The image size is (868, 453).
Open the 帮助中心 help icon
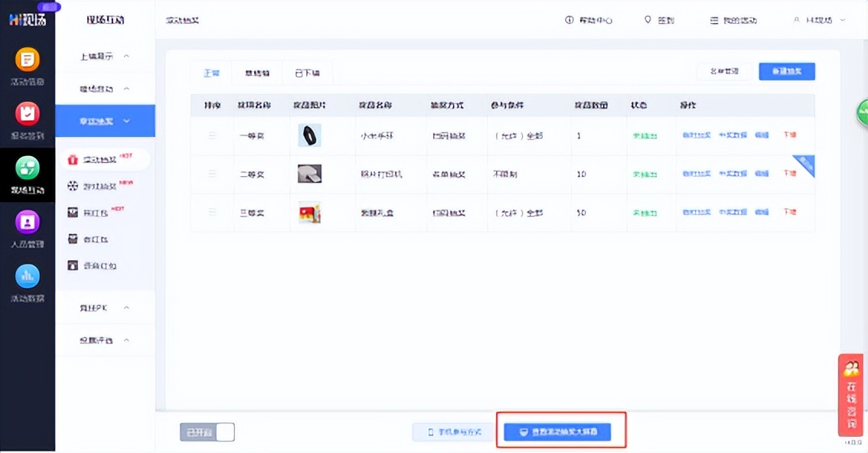(588, 21)
